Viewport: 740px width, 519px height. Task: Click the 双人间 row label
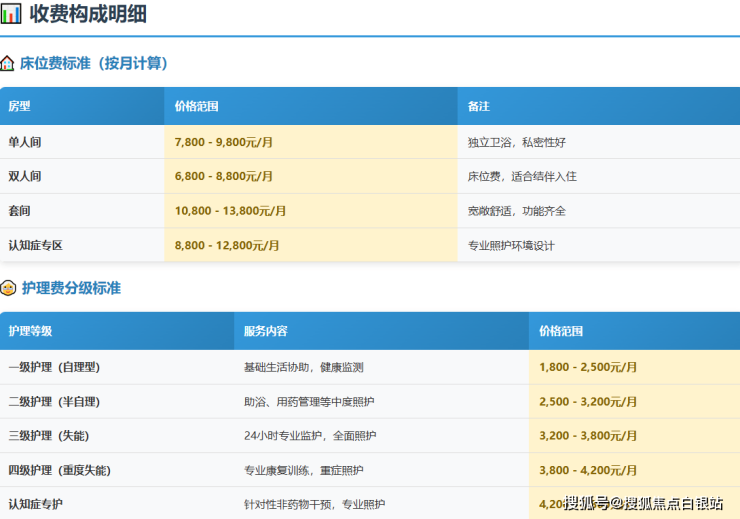tap(25, 176)
